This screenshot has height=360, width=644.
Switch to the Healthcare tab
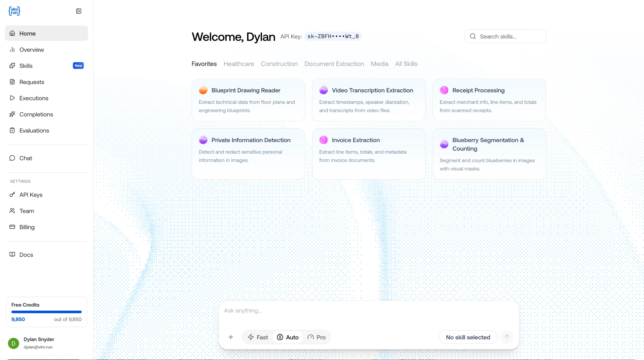pos(239,64)
